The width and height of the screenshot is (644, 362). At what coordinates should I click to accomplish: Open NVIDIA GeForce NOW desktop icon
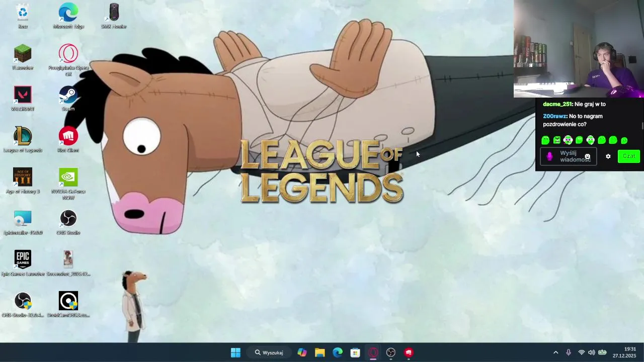point(68,184)
